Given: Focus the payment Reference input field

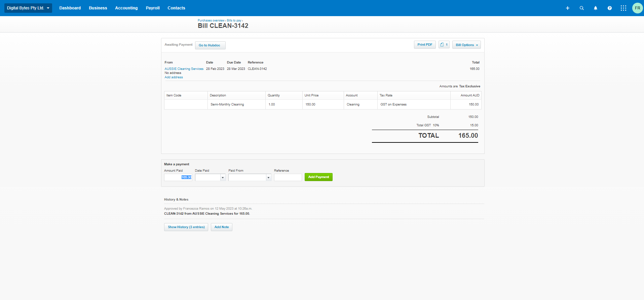Looking at the screenshot, I should pos(288,177).
